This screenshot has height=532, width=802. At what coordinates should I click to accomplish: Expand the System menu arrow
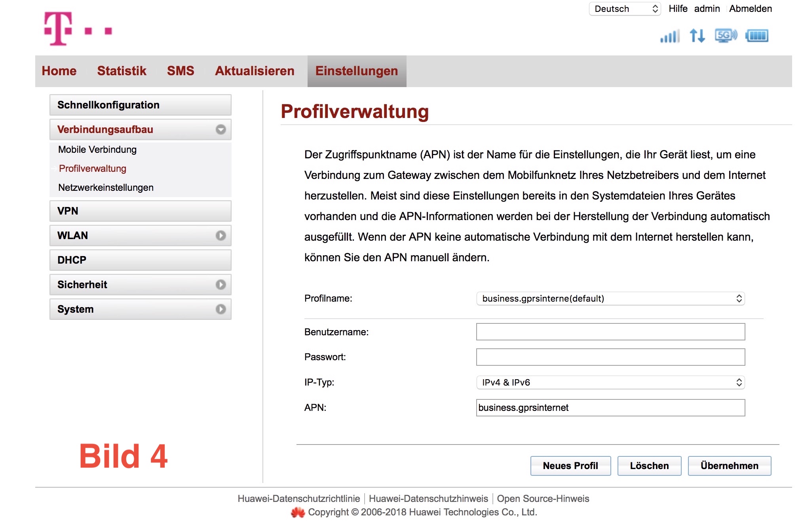tap(221, 309)
